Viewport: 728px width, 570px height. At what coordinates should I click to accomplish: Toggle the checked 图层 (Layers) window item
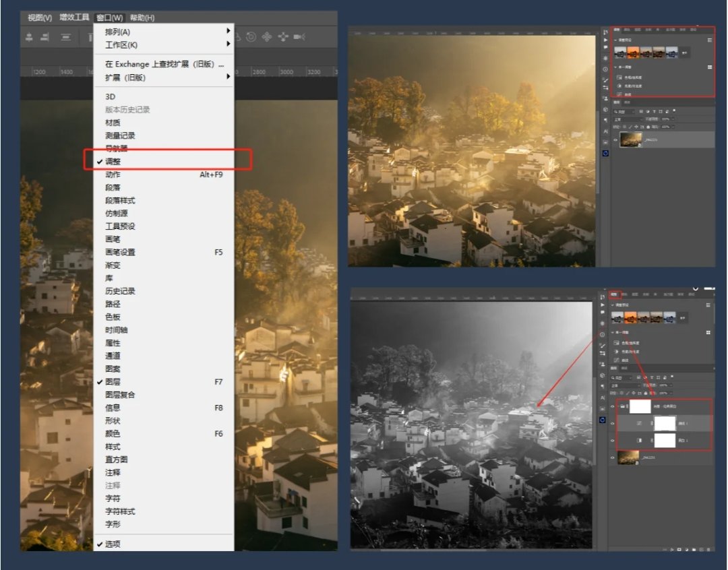pos(113,382)
